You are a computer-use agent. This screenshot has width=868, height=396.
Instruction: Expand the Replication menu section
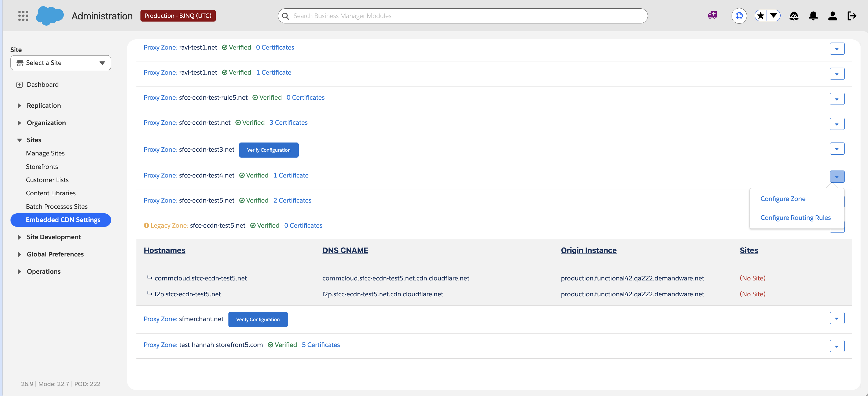click(19, 106)
